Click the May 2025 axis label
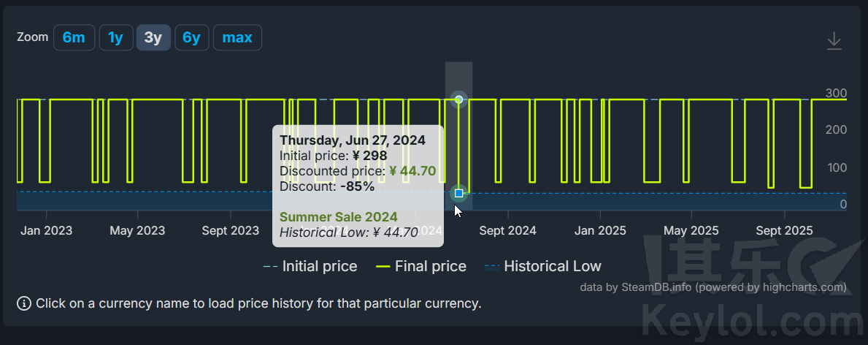This screenshot has width=868, height=345. click(691, 231)
